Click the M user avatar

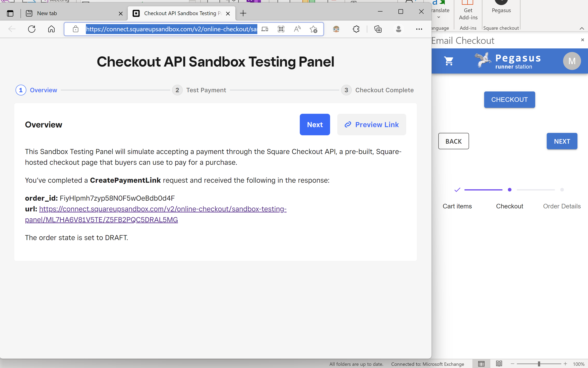(x=571, y=61)
